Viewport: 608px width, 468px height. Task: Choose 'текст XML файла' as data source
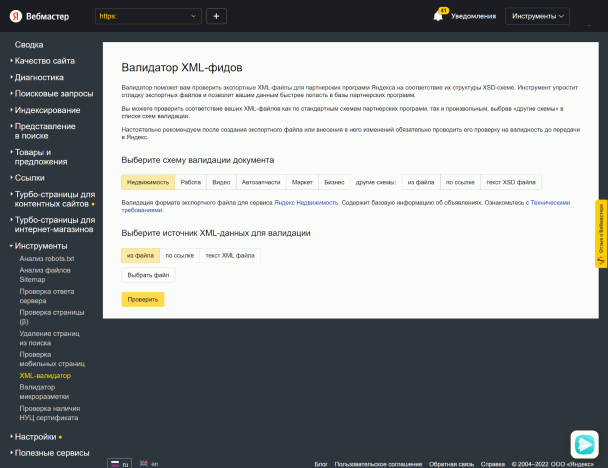click(x=230, y=255)
